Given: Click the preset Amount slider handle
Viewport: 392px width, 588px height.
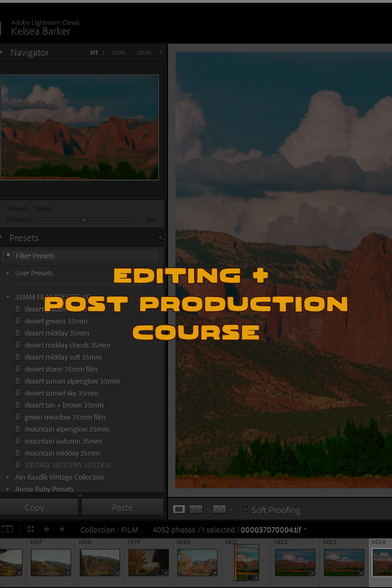Looking at the screenshot, I should (x=84, y=220).
